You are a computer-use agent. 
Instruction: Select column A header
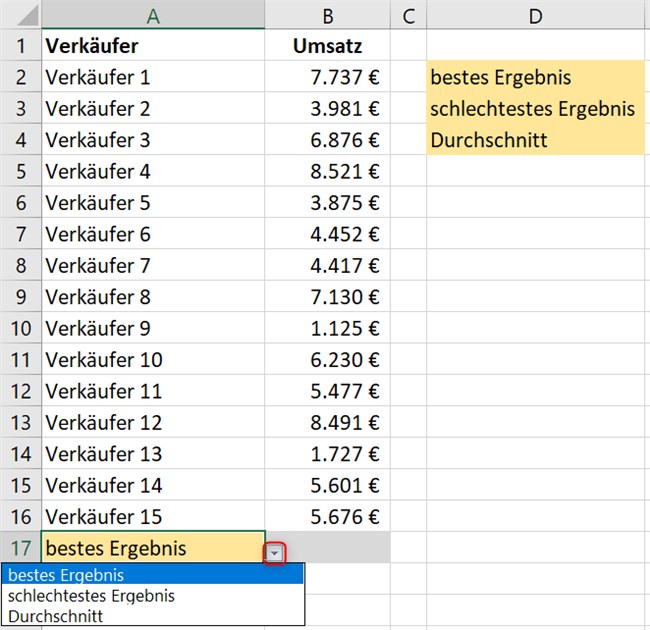(x=153, y=15)
